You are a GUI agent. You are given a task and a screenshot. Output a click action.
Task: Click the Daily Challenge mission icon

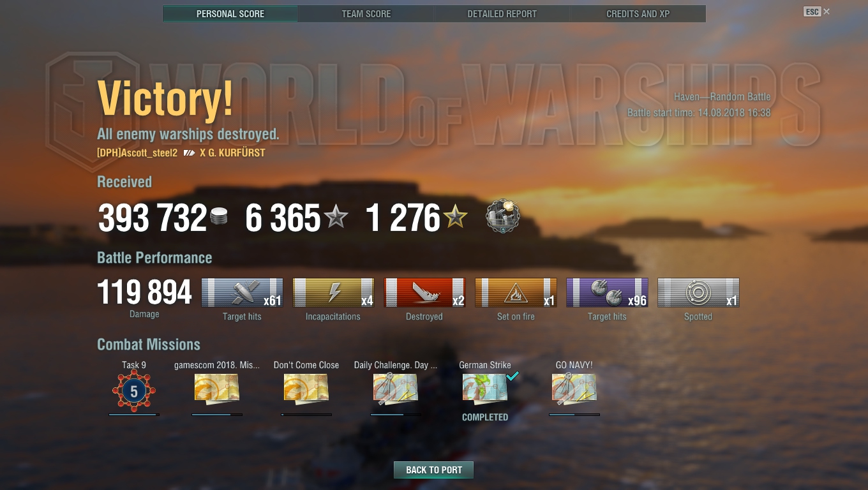tap(396, 389)
